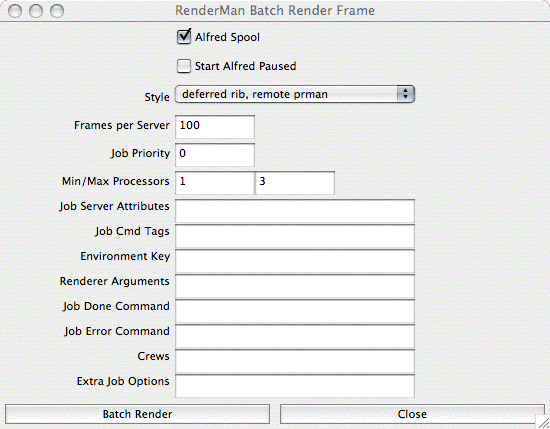
Task: Select the Job Priority input field
Action: tap(215, 155)
